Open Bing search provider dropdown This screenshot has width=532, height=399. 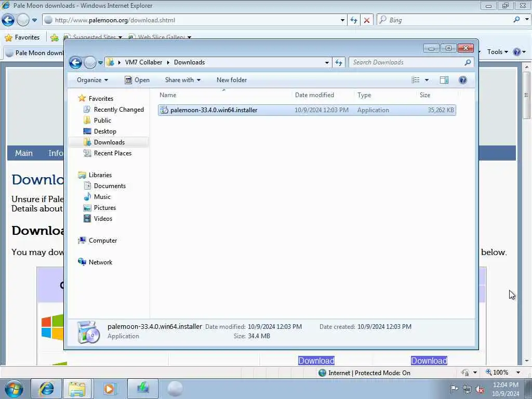coord(527,20)
